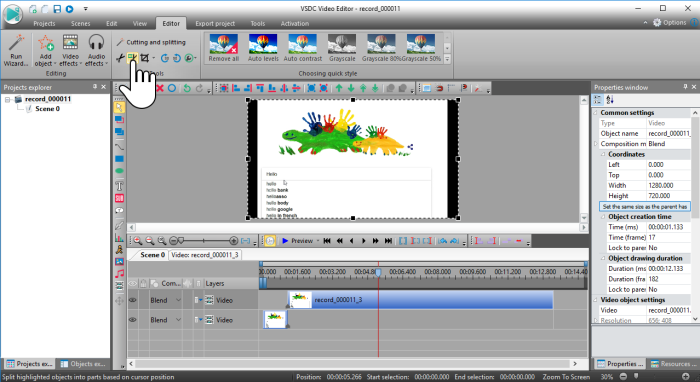Click the first blue rotate icon
The image size is (700, 382).
pyautogui.click(x=165, y=58)
